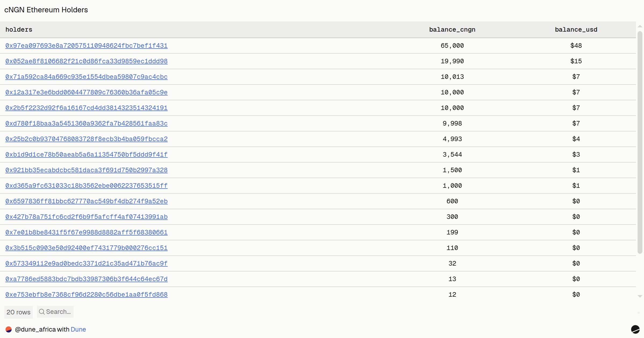Open the Dune link in footer
Image resolution: width=644 pixels, height=338 pixels.
78,329
